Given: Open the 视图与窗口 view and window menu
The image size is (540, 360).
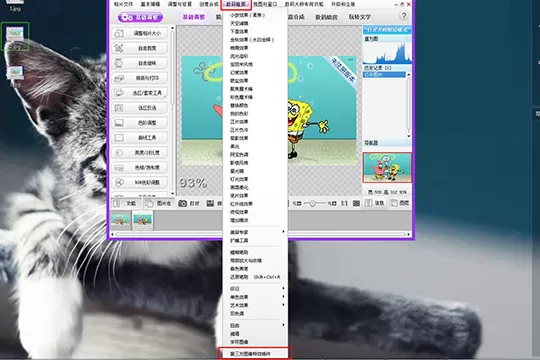Looking at the screenshot, I should tap(265, 4).
